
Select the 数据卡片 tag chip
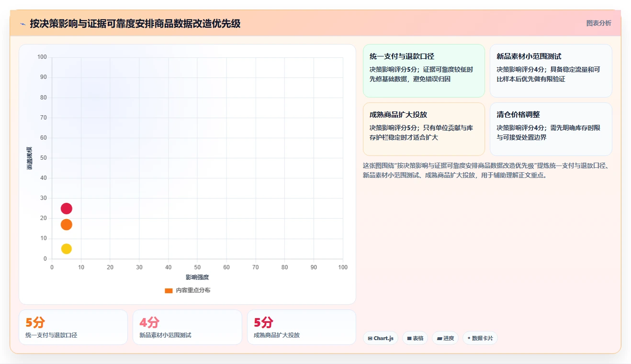tap(480, 338)
